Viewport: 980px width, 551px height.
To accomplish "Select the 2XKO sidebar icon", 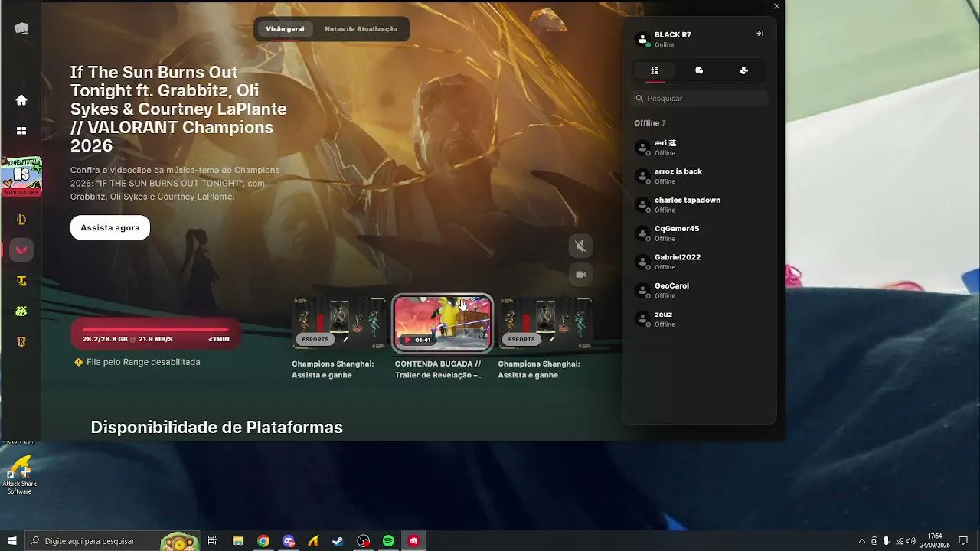I will tap(21, 311).
